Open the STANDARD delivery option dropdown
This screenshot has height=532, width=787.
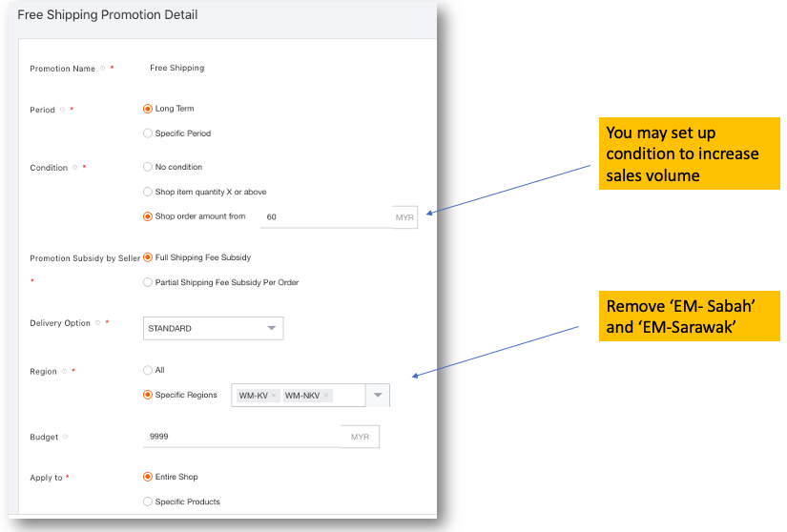(x=213, y=328)
